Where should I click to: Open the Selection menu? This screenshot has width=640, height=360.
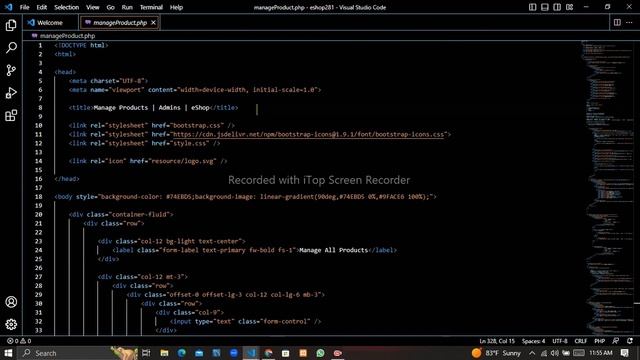[x=67, y=7]
